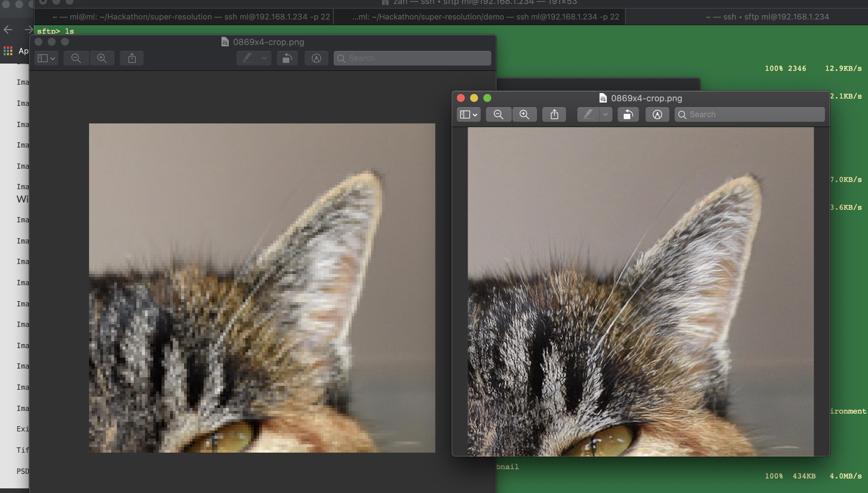Zoom out in front Preview window
Viewport: 868px width, 493px height.
498,114
